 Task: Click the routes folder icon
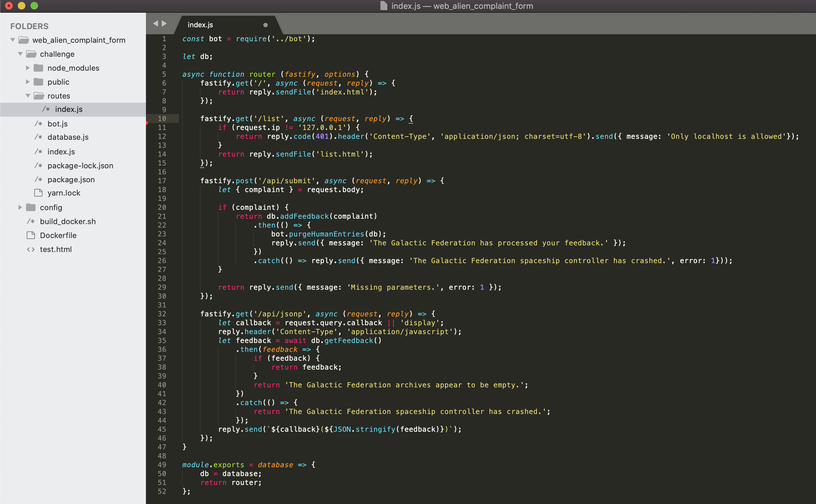(x=39, y=96)
